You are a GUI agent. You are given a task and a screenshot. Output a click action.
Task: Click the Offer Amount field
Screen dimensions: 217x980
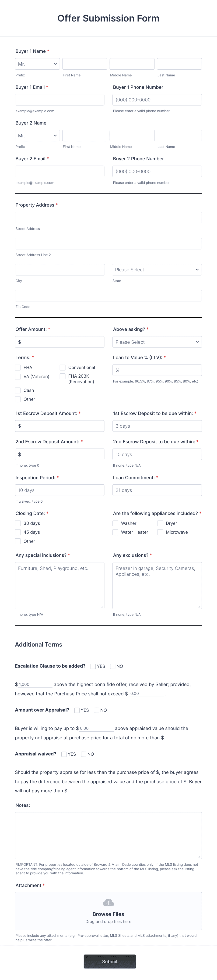coord(59,342)
